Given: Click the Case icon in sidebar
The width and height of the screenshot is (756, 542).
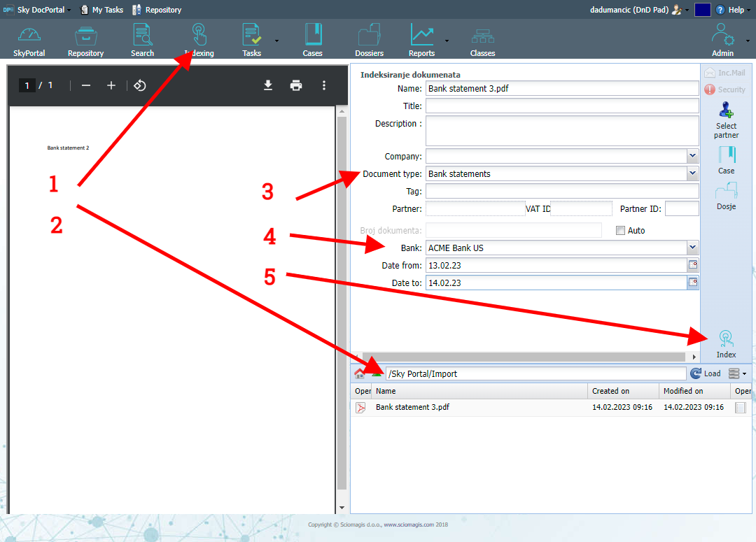Looking at the screenshot, I should tap(727, 155).
